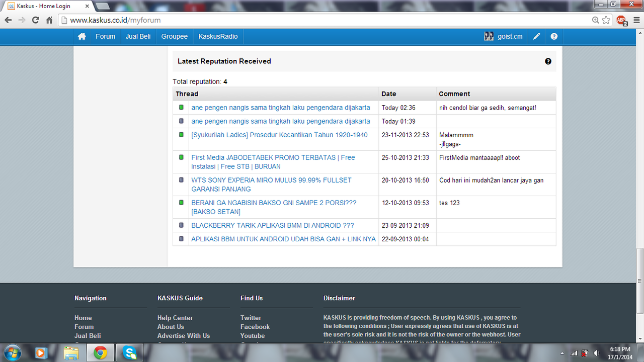Viewport: 644px width, 362px height.
Task: Open the Windows Start button
Action: pyautogui.click(x=12, y=352)
